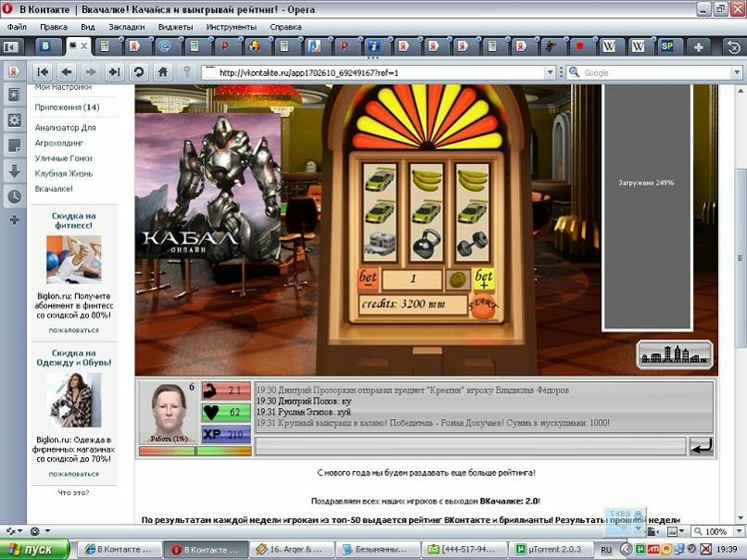This screenshot has width=747, height=560.
Task: Toggle the Opera panel sidebar button
Action: (x=10, y=46)
